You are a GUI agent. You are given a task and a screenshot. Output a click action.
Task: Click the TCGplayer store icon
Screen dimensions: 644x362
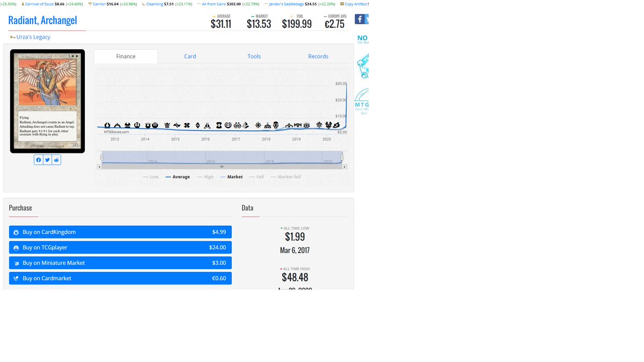click(x=16, y=247)
